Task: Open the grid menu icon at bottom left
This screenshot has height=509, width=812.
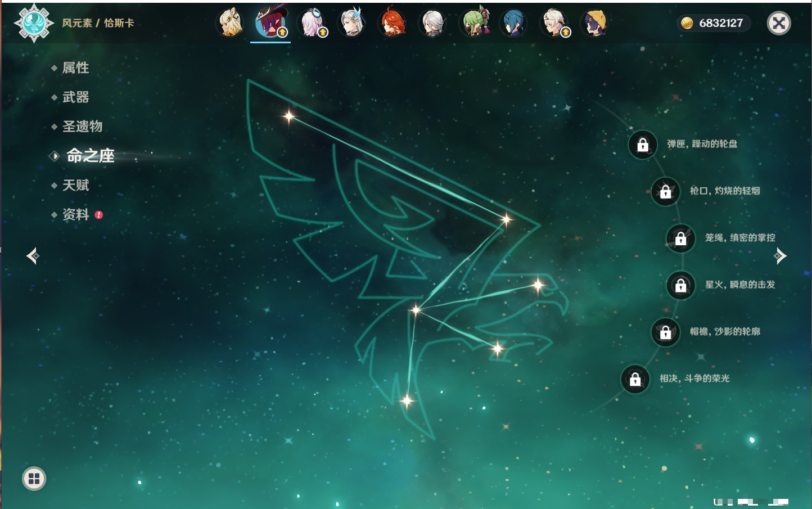Action: [34, 479]
